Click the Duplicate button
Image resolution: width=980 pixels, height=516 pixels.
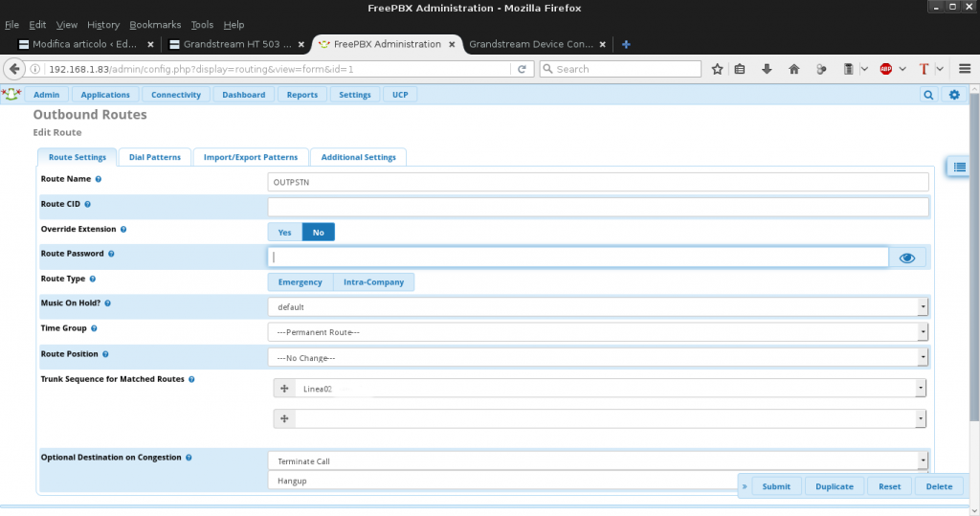(834, 486)
